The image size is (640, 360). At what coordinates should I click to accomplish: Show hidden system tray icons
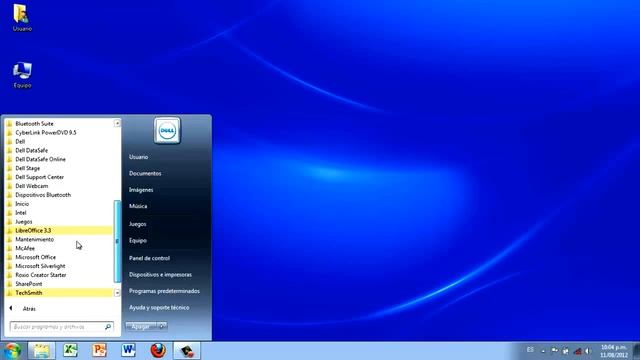tap(543, 351)
